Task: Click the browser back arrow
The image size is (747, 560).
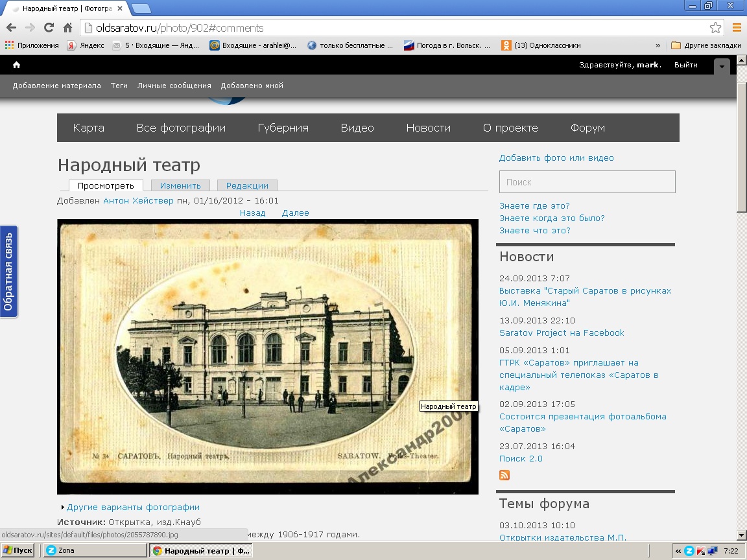Action: pos(11,28)
